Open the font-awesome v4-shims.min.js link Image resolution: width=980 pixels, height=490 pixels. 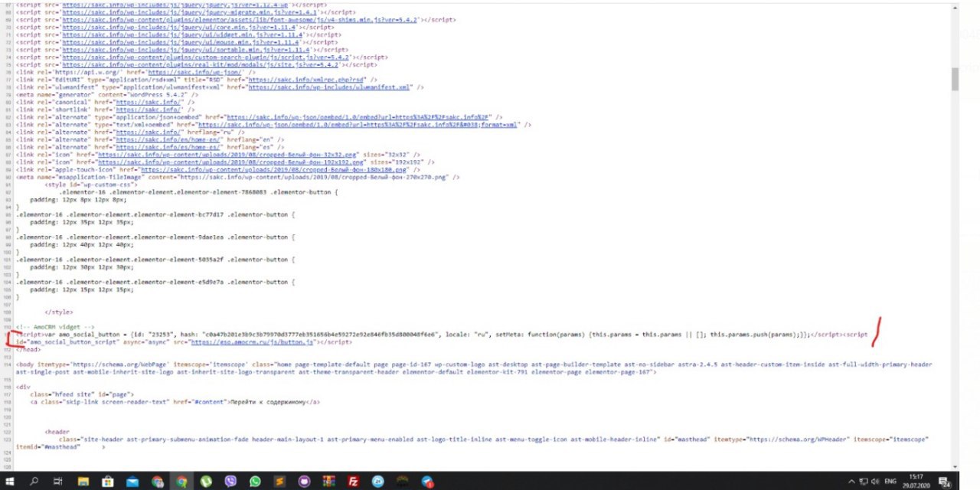pyautogui.click(x=240, y=20)
